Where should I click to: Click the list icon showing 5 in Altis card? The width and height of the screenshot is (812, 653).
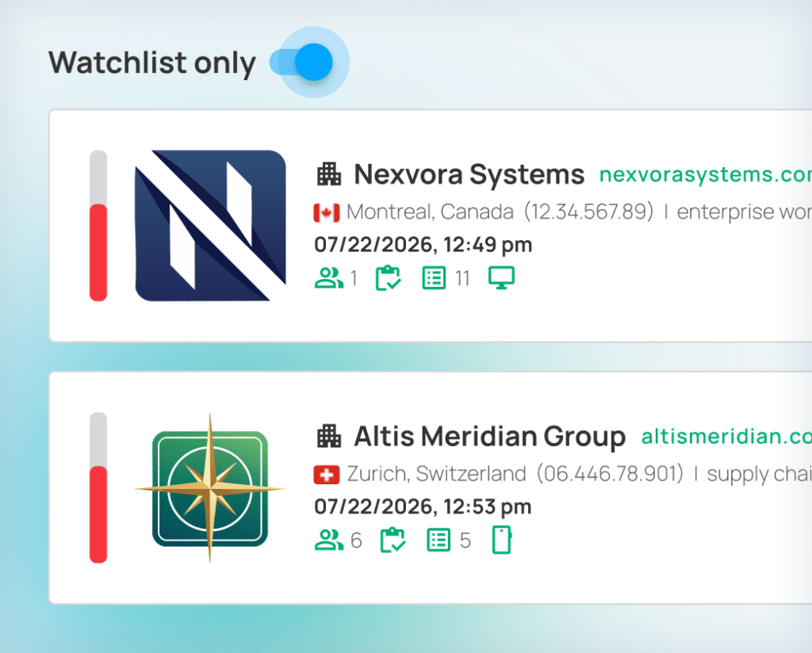tap(439, 540)
